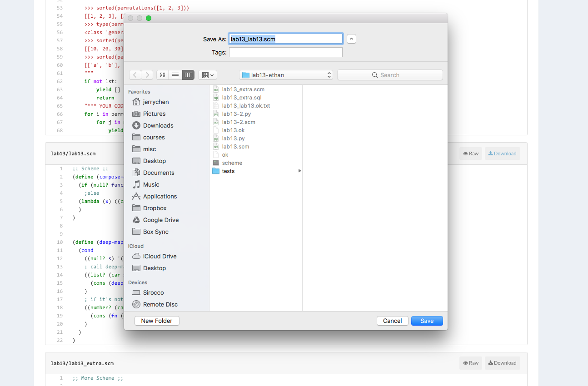Viewport: 588px width, 386px height.
Task: Open the misc folder in sidebar
Action: tap(149, 149)
